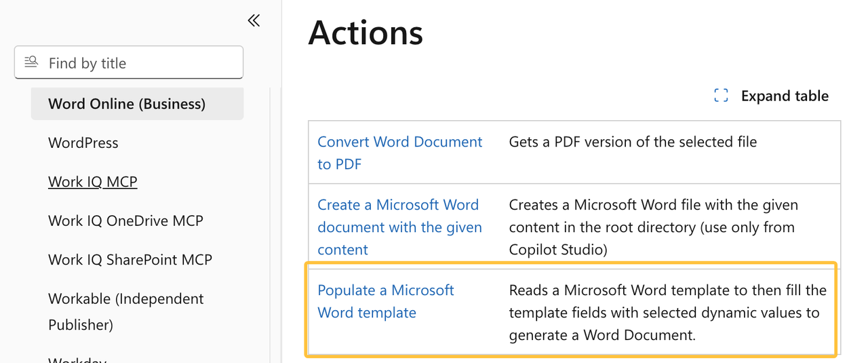Open Work IQ OneDrive MCP entry
The height and width of the screenshot is (363, 868).
tap(125, 221)
